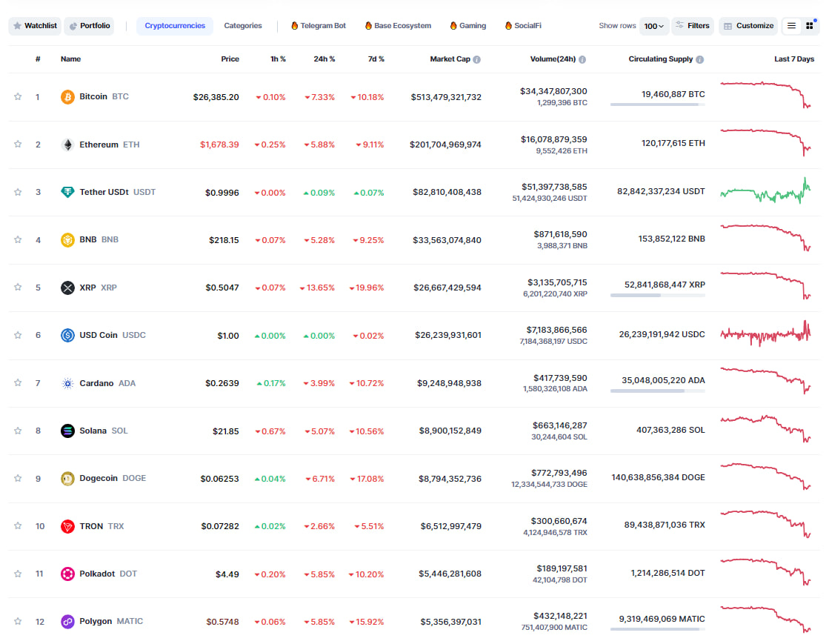Open Tether USDt 7-day sparkline chart
Image resolution: width=829 pixels, height=644 pixels.
(765, 191)
